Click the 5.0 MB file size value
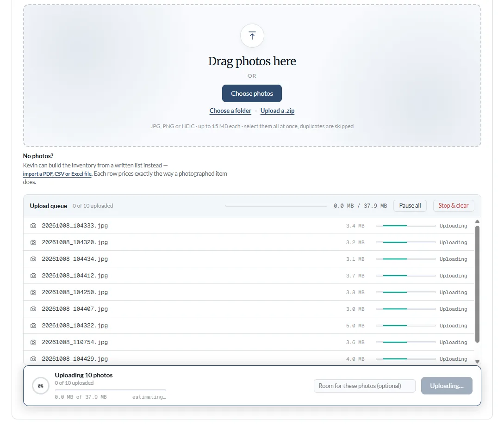The image size is (504, 431). (x=355, y=326)
